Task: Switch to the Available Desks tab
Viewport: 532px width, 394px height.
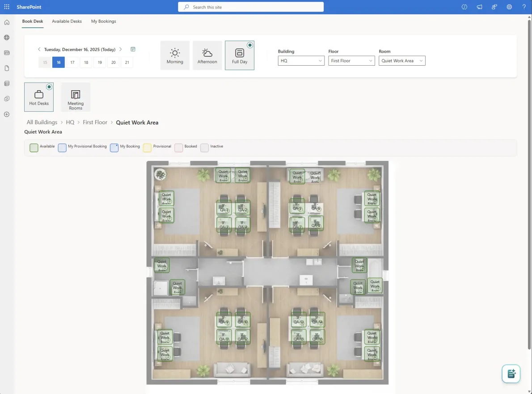Action: [67, 21]
